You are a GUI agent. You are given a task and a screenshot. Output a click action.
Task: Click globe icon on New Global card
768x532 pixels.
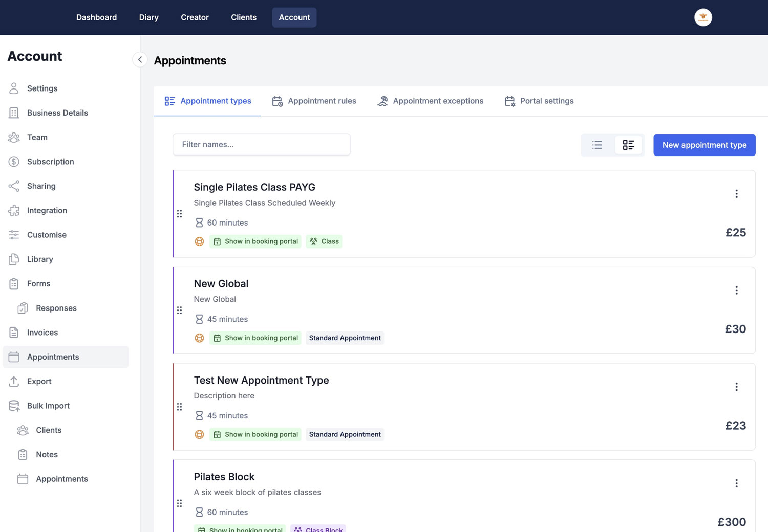coord(200,338)
